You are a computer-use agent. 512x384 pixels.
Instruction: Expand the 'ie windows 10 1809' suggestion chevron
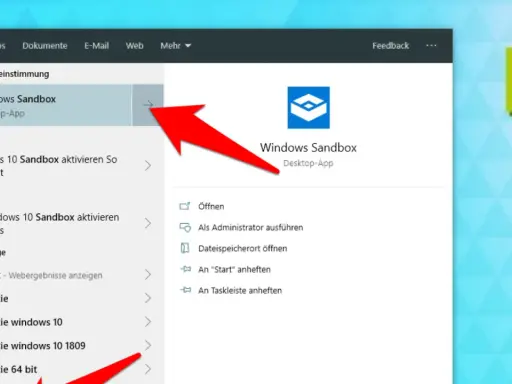point(148,345)
